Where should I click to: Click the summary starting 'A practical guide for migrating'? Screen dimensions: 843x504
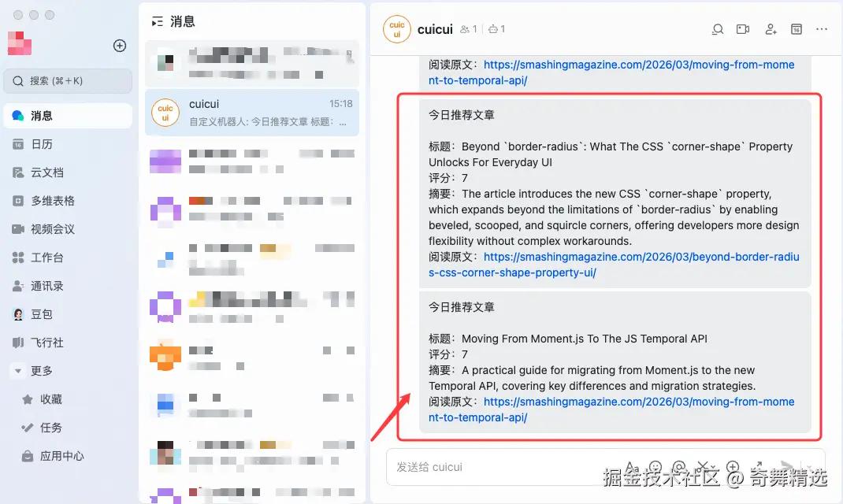click(592, 378)
